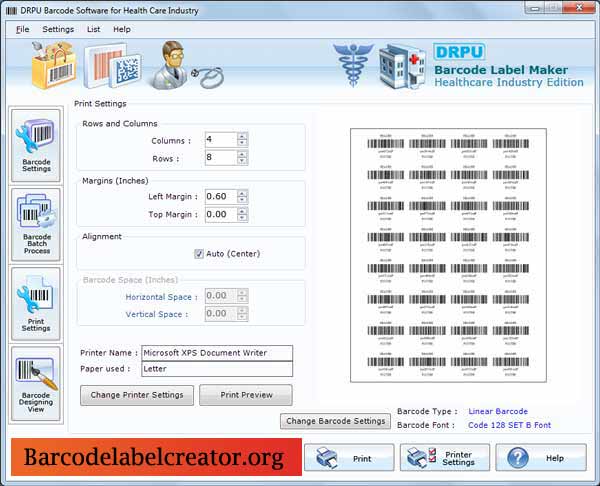Click the Paper used field
The image size is (600, 486).
pyautogui.click(x=217, y=369)
